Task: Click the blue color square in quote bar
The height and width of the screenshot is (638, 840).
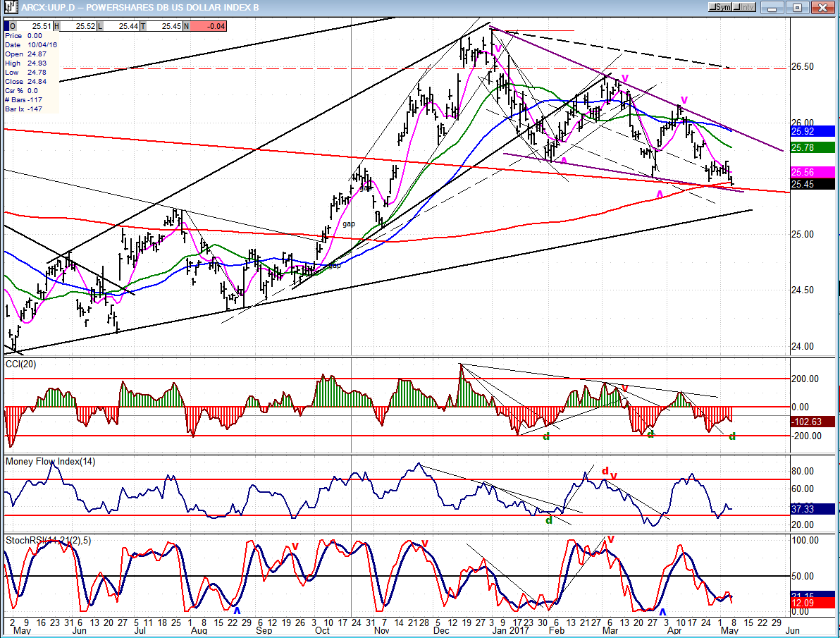Action: [7, 26]
